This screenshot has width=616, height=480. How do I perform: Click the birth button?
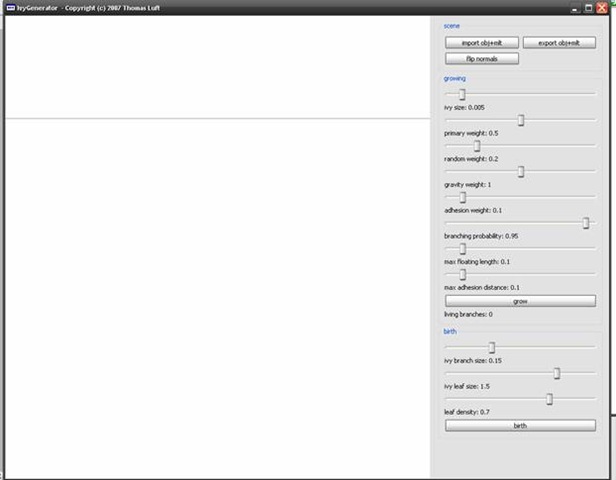point(520,425)
